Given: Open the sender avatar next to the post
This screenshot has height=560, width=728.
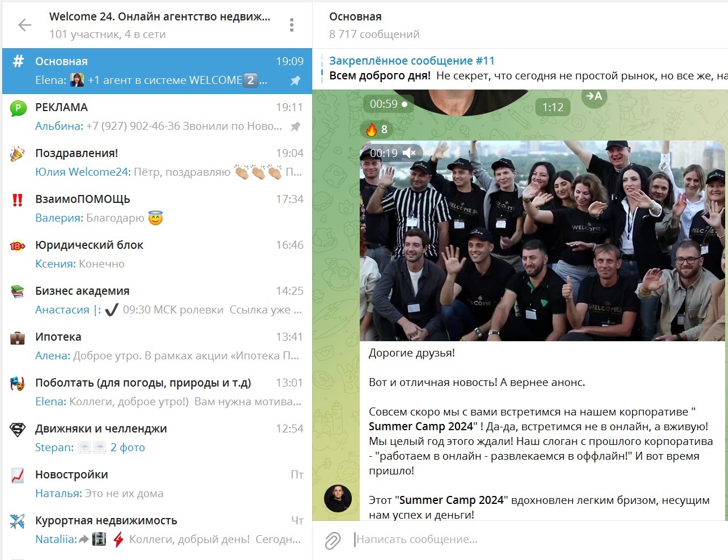Looking at the screenshot, I should 338,499.
